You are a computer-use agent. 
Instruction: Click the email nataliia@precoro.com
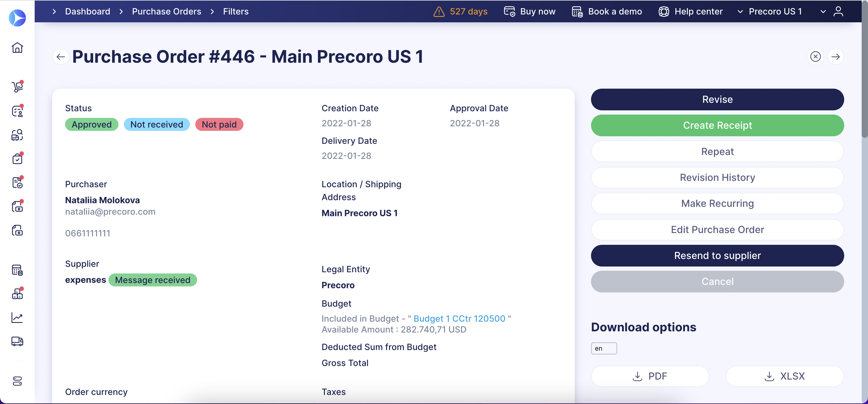pos(110,212)
